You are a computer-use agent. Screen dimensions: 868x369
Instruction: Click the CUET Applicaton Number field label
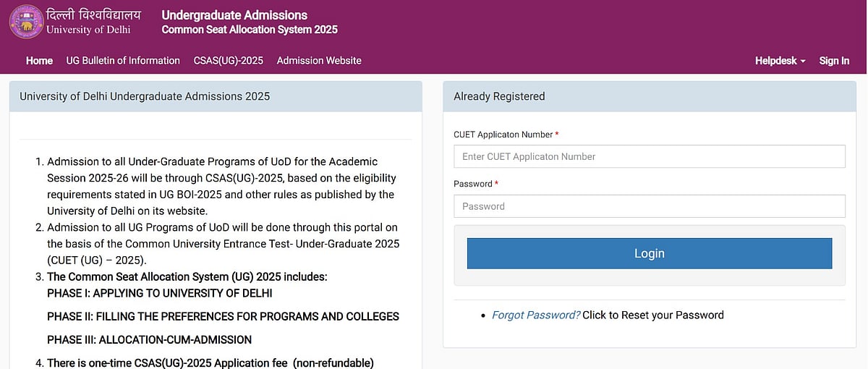click(503, 135)
